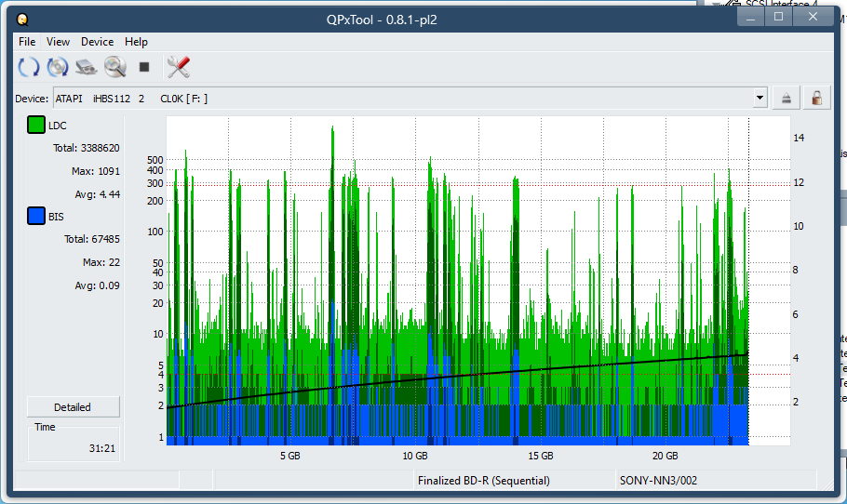
Task: Click the LDC Total: 3388620 value
Action: [x=87, y=148]
